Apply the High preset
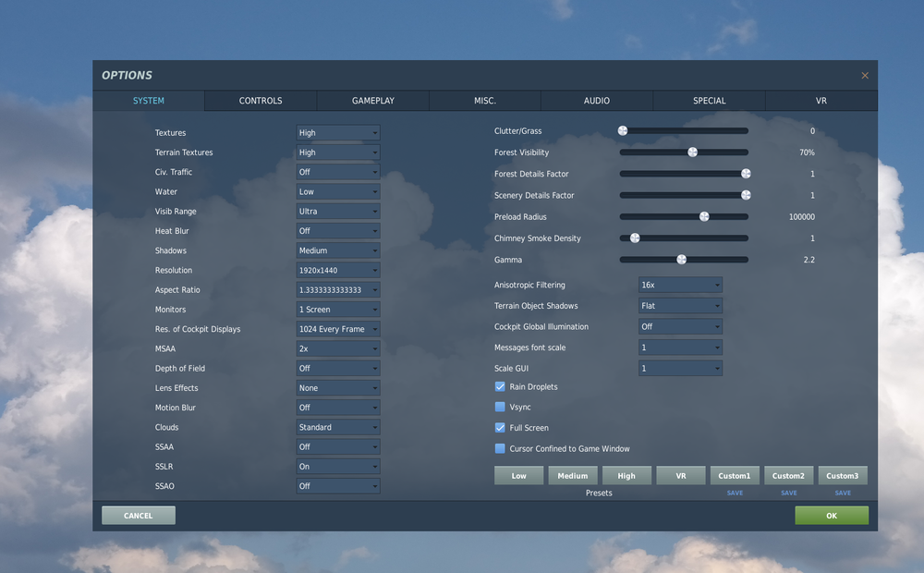The height and width of the screenshot is (573, 924). pyautogui.click(x=626, y=476)
